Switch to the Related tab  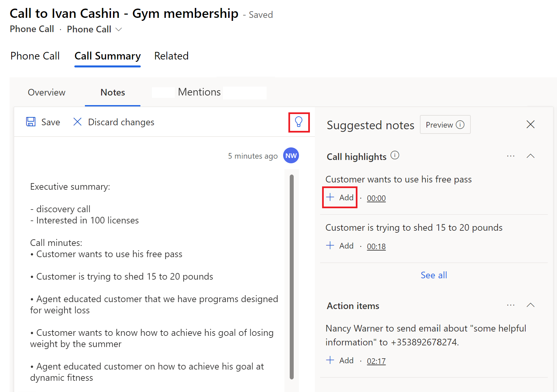pyautogui.click(x=171, y=56)
